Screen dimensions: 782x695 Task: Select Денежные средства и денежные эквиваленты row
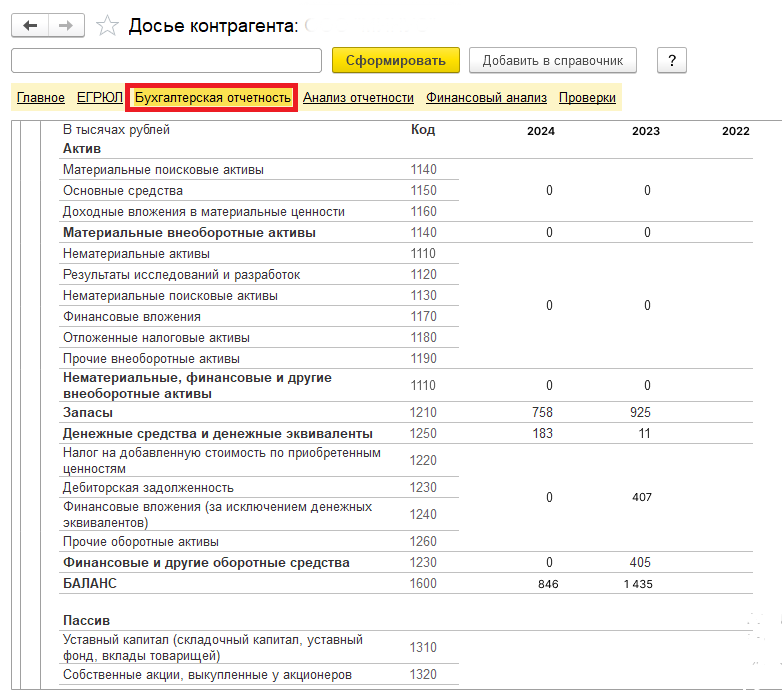(x=217, y=433)
